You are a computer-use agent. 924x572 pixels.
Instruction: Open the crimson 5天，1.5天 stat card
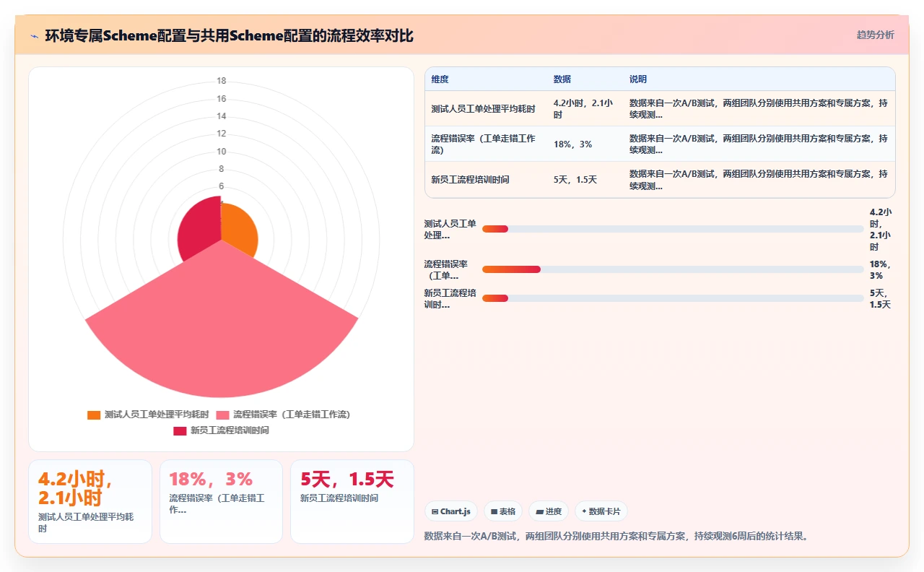[352, 501]
